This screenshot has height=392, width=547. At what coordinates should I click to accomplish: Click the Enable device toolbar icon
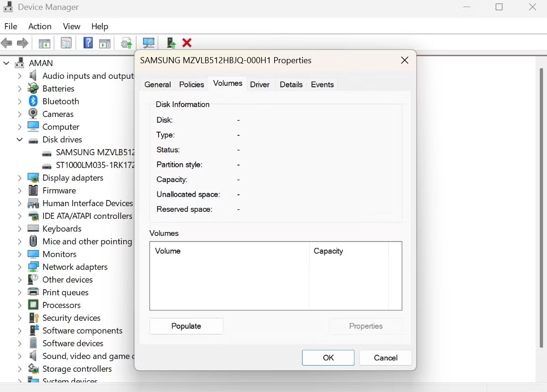[171, 43]
